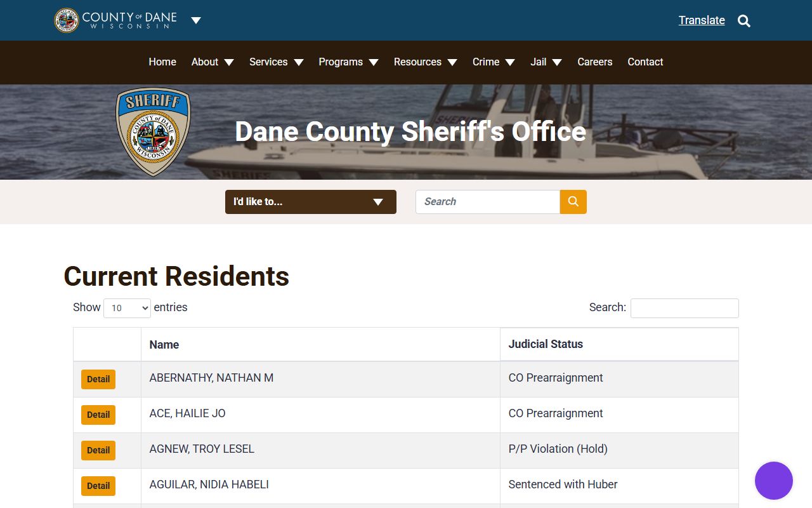Viewport: 812px width, 508px height.
Task: Open Detail for ACE, HAILIE JO
Action: pyautogui.click(x=98, y=415)
